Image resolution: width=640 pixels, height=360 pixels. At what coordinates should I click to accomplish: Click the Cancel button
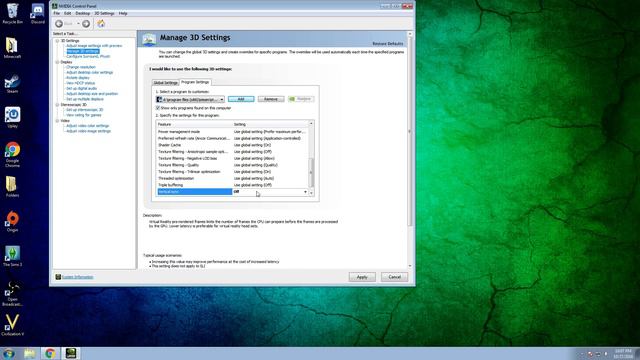click(x=394, y=277)
